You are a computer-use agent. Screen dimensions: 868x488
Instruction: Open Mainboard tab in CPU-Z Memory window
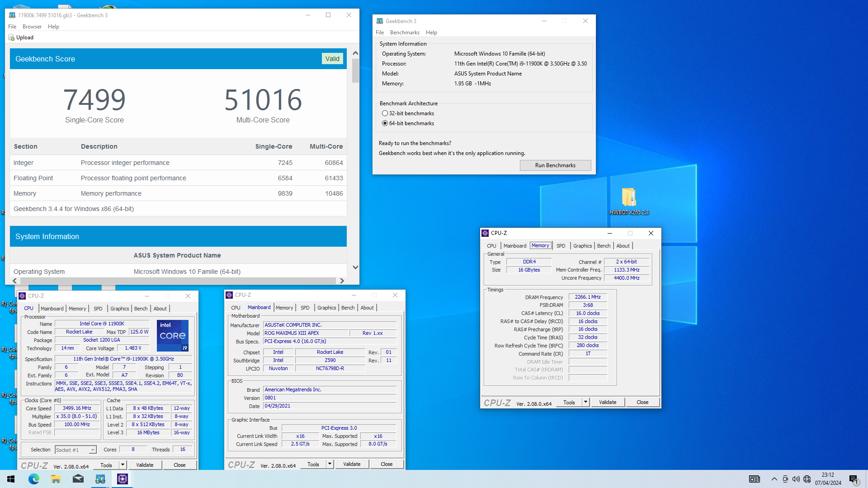pyautogui.click(x=515, y=246)
